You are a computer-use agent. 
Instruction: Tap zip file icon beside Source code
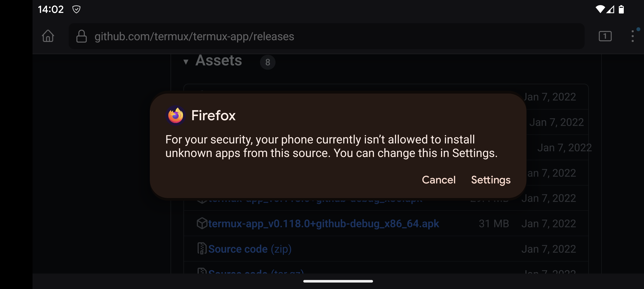[202, 249]
